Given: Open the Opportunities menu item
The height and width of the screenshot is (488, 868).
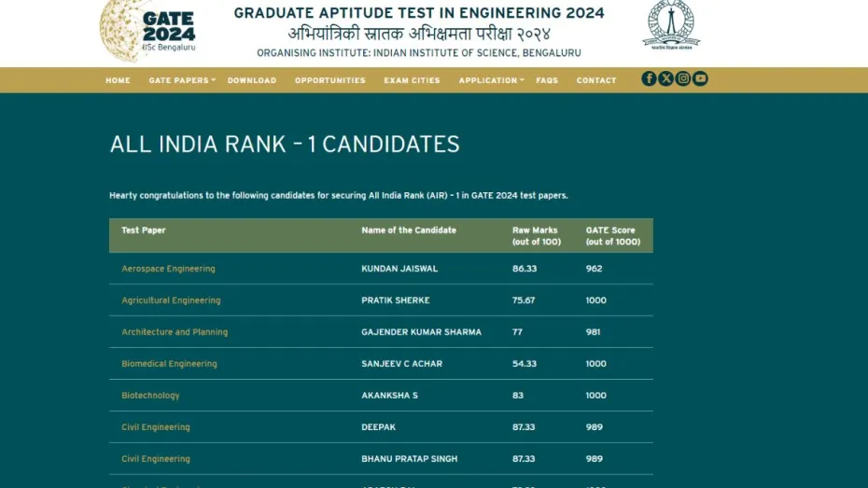Looking at the screenshot, I should coord(330,81).
